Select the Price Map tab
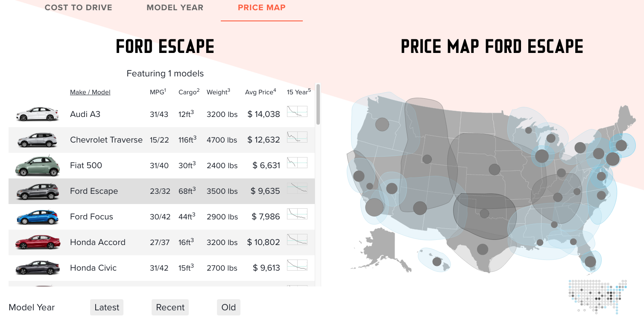Image resolution: width=644 pixels, height=321 pixels. pyautogui.click(x=261, y=8)
